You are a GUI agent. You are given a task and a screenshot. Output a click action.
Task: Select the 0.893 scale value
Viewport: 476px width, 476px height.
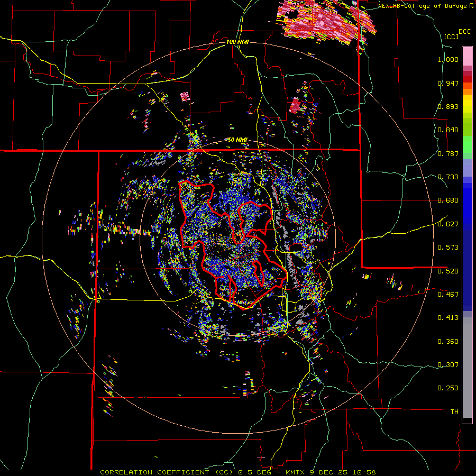pyautogui.click(x=448, y=106)
